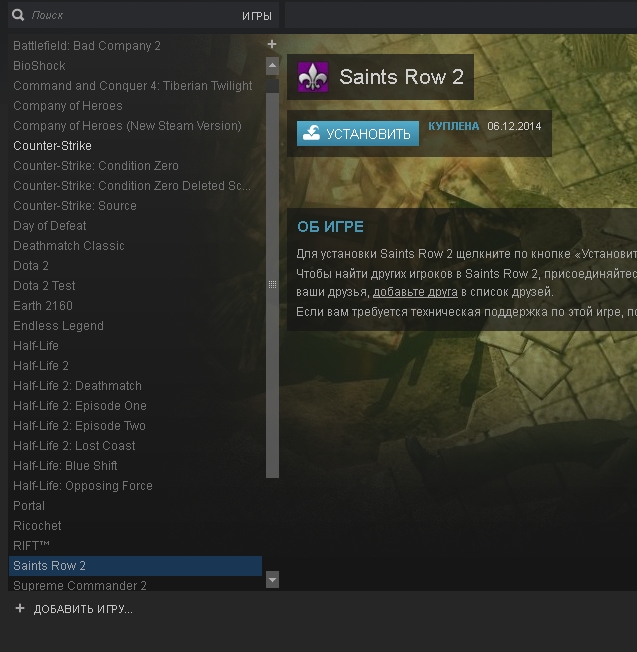Select Half-Life entry
Screen dimensions: 637x652
tap(135, 346)
